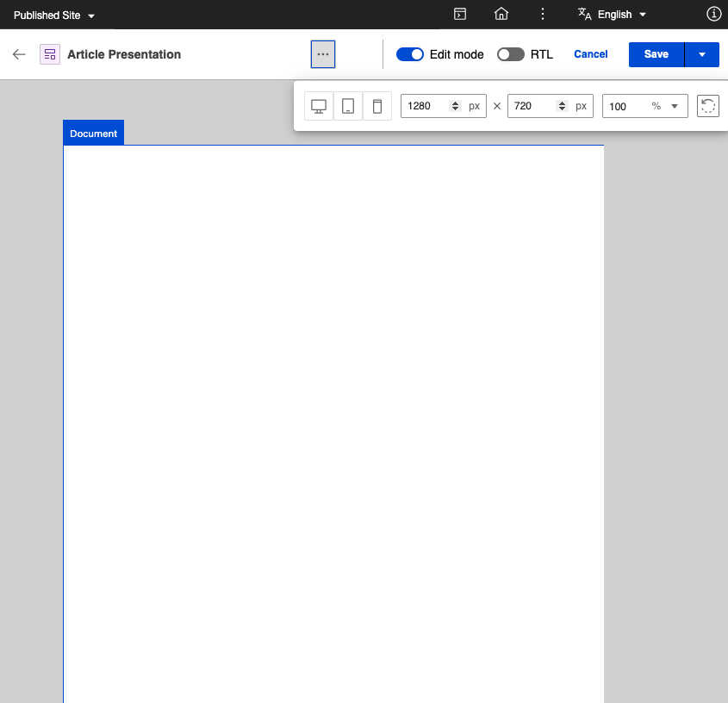The image size is (728, 703).
Task: Open the vertical ellipsis menu in top bar
Action: point(542,14)
